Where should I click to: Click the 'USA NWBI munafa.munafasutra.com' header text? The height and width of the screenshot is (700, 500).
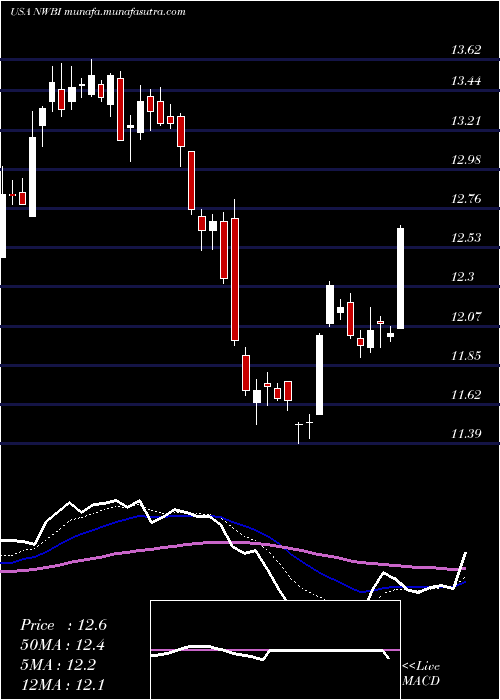tap(97, 12)
